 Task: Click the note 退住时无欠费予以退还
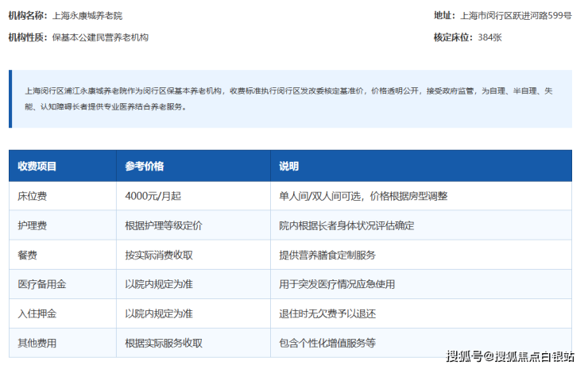tap(327, 313)
